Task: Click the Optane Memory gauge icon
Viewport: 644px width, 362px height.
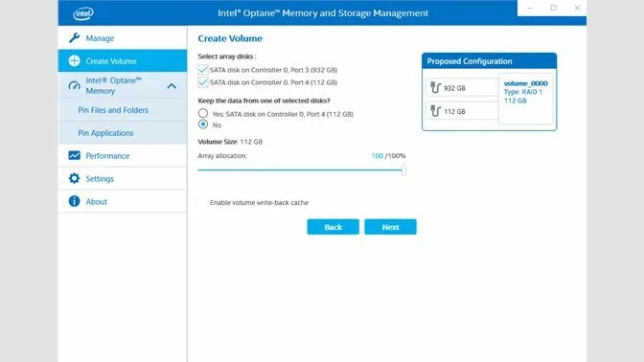Action: [74, 85]
